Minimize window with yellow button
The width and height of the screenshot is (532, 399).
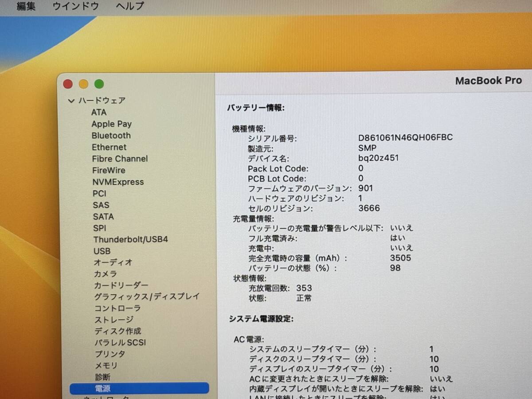tap(83, 84)
